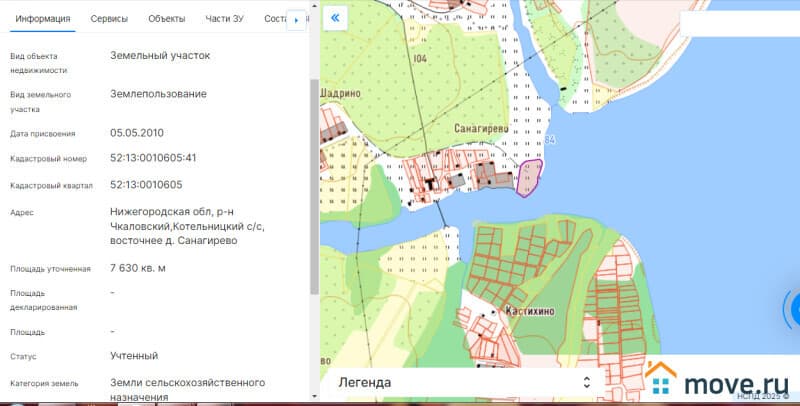Click the map search input field
Screen dimensions: 800x406
tap(740, 23)
